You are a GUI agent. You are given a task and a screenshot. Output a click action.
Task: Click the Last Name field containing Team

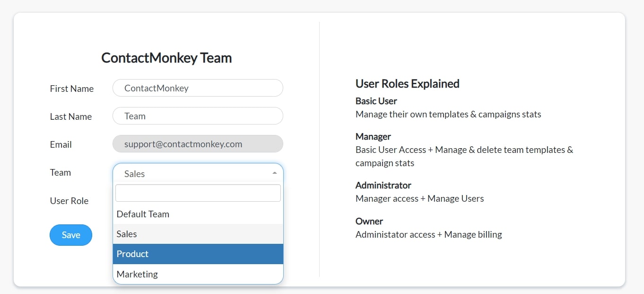pos(198,116)
